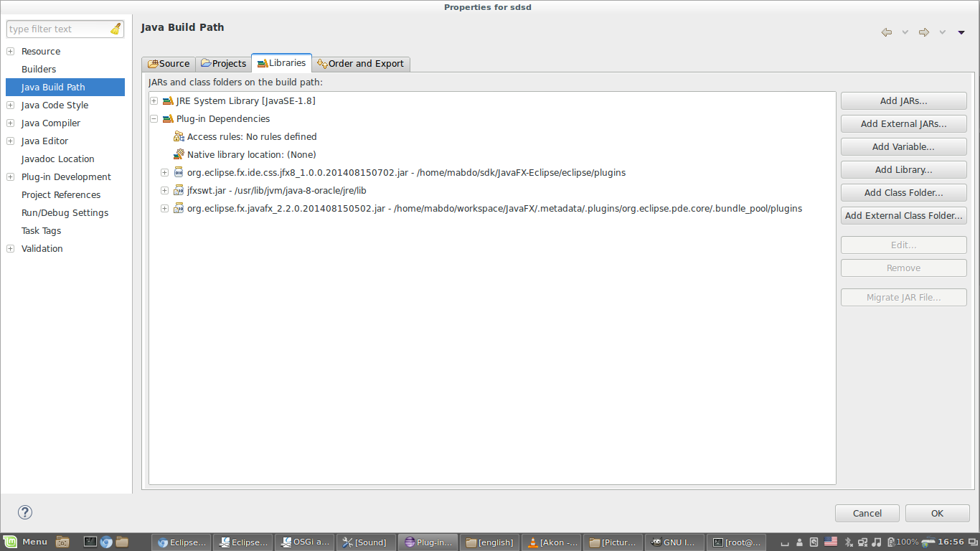The height and width of the screenshot is (551, 980).
Task: Click the battery 100% indicator
Action: pyautogui.click(x=903, y=542)
